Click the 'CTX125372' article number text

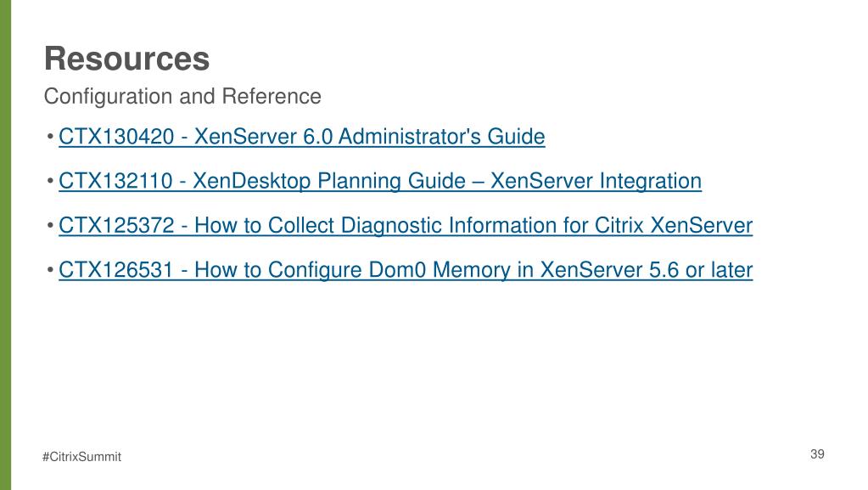(116, 226)
